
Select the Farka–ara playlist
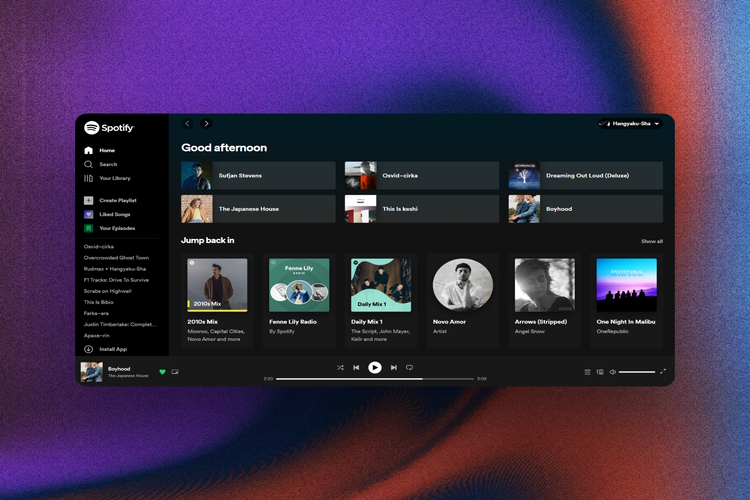(96, 313)
